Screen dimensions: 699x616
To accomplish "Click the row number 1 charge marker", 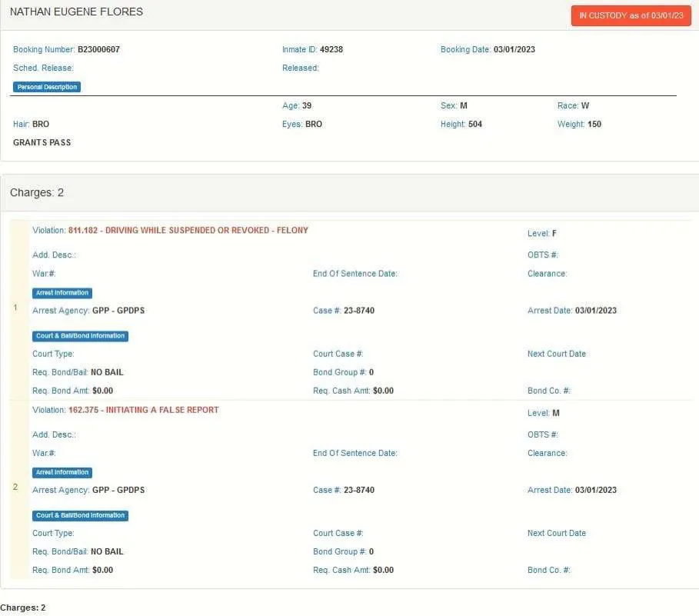I will [x=15, y=308].
